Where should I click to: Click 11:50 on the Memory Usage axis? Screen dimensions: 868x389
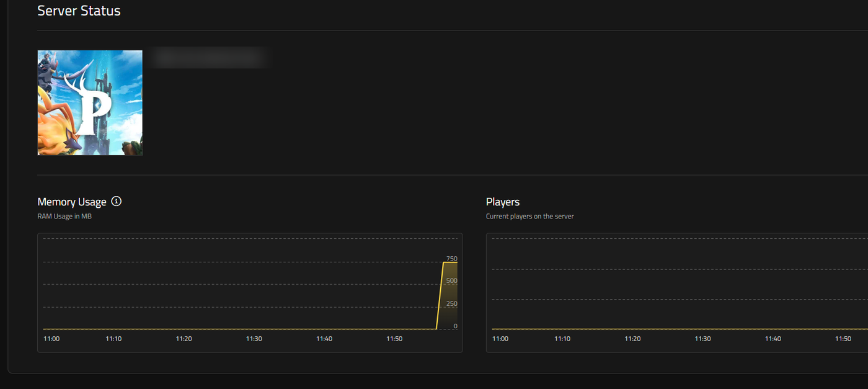(x=394, y=339)
